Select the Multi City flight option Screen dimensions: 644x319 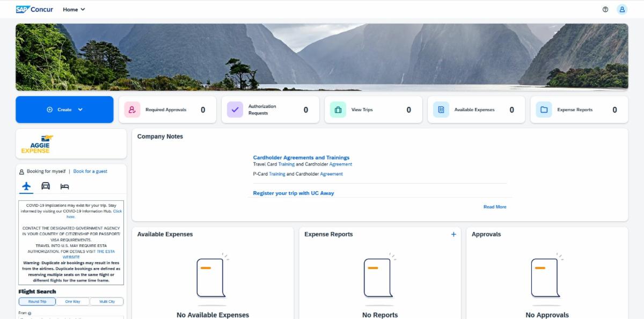pos(107,302)
